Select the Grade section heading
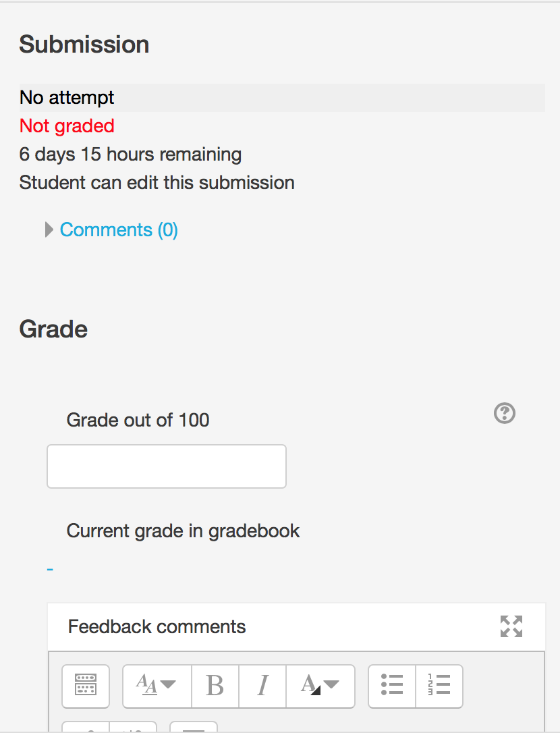This screenshot has height=733, width=560. coord(53,329)
